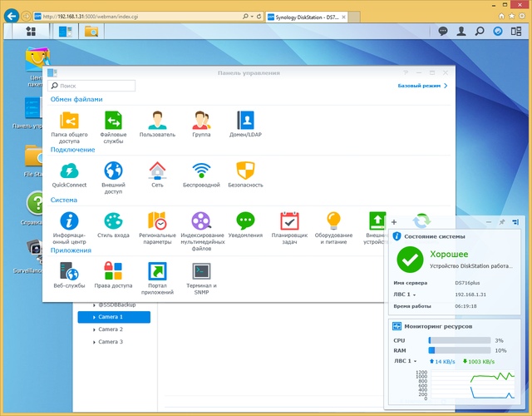Open Планировщик задач

click(x=289, y=228)
